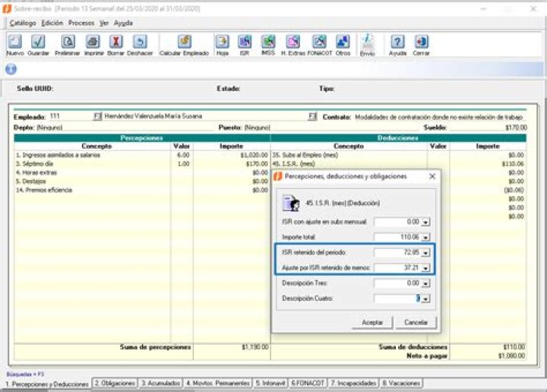Viewport: 547px width, 392px height.
Task: Click the Descripción Tres input field
Action: pyautogui.click(x=397, y=283)
